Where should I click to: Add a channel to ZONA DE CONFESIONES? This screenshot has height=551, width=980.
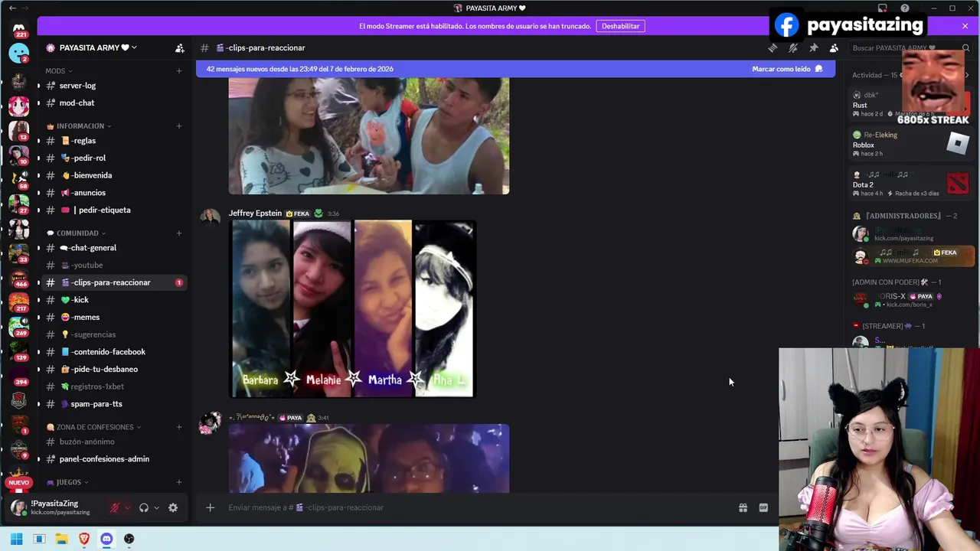[179, 427]
